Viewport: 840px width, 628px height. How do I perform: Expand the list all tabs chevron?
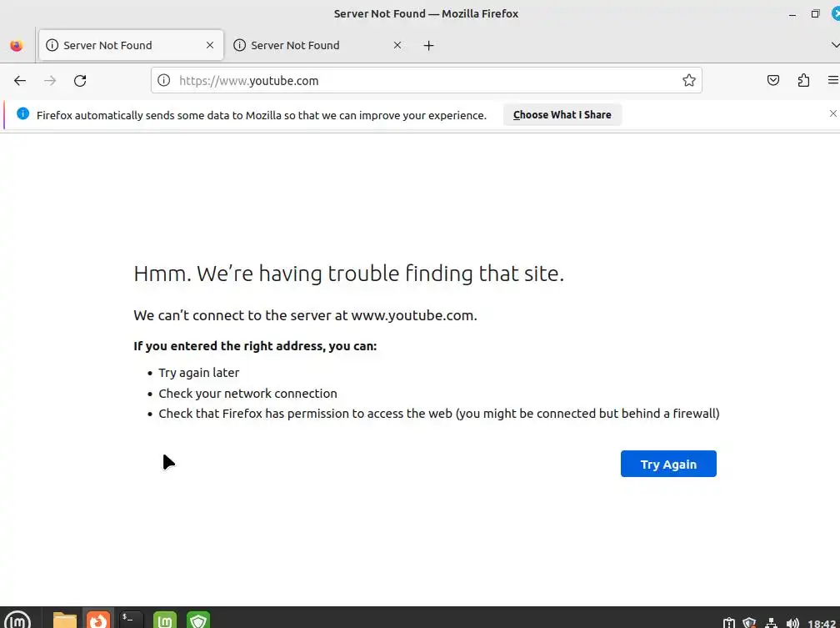[835, 45]
